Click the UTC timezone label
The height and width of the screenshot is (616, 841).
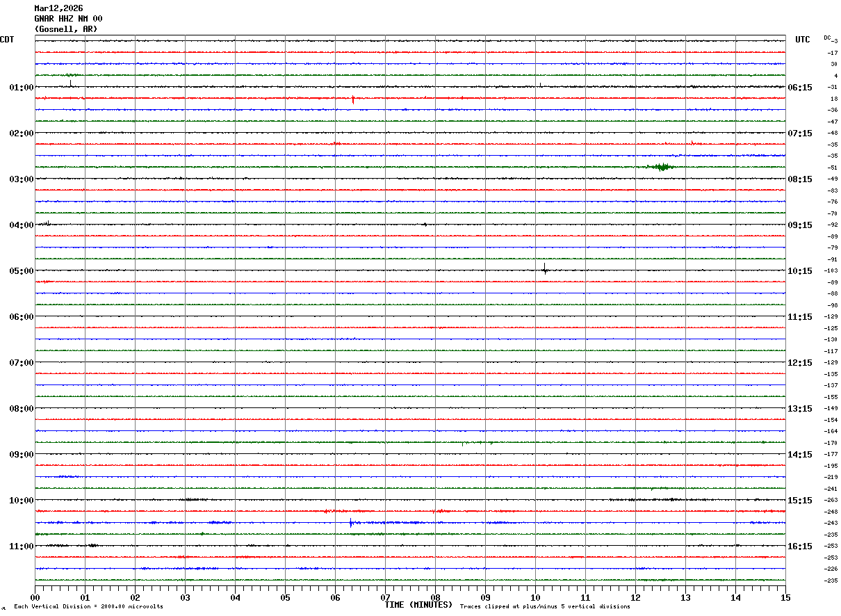(x=803, y=40)
